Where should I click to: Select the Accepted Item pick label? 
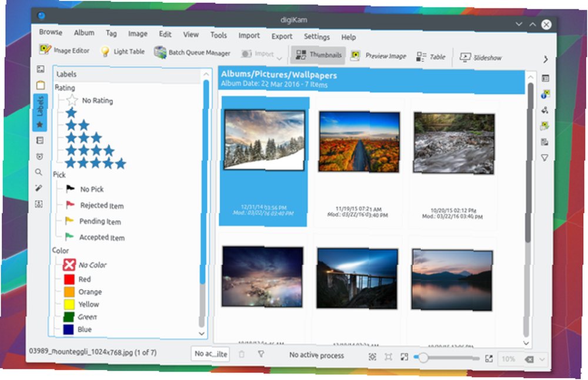coord(95,237)
